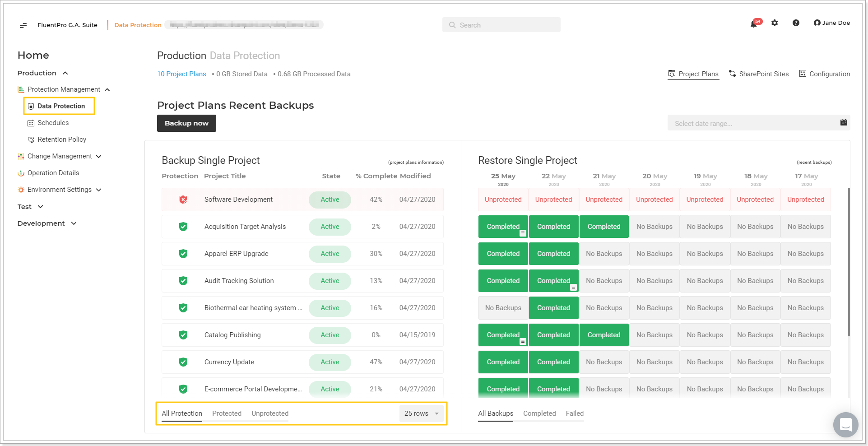Click note icon on Audit Tracking 22 May backup
This screenshot has height=446, width=868.
point(573,288)
